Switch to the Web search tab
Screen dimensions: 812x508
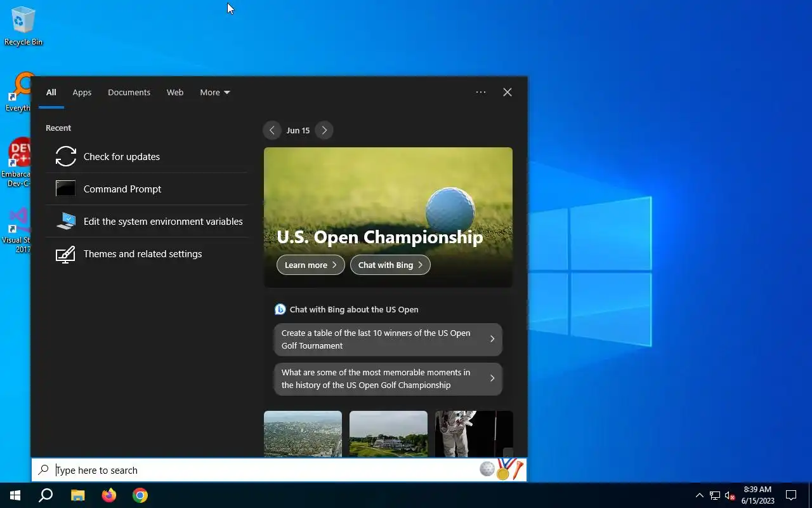point(175,92)
